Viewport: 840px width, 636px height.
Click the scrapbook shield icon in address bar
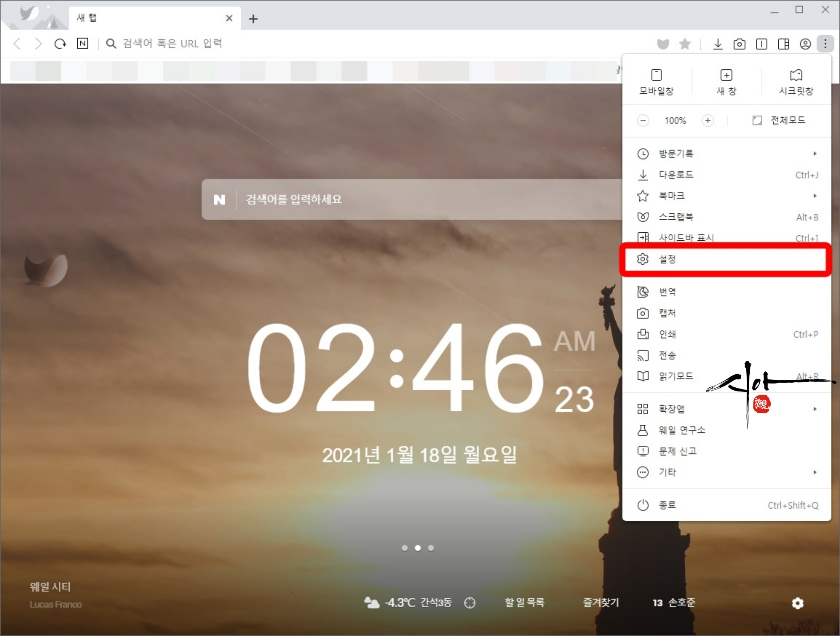[x=663, y=44]
